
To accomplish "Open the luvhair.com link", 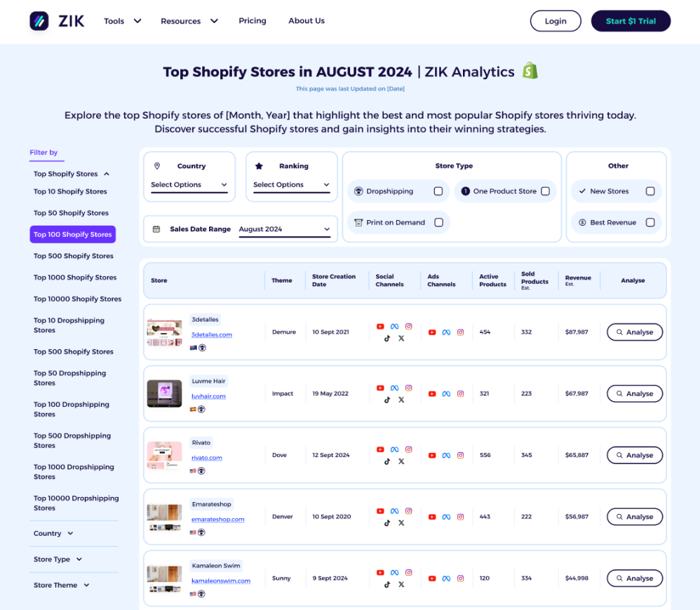I will [208, 396].
